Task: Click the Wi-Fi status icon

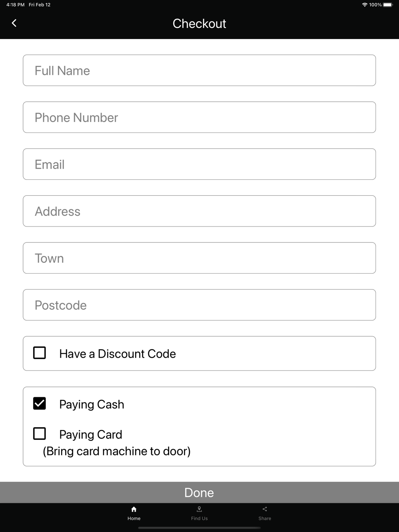Action: point(365,5)
